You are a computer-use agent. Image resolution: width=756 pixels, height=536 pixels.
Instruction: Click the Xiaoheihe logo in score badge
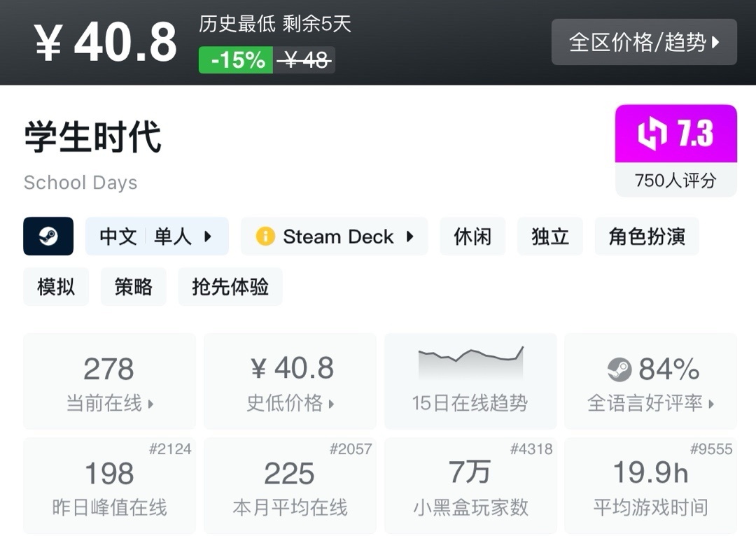click(652, 134)
